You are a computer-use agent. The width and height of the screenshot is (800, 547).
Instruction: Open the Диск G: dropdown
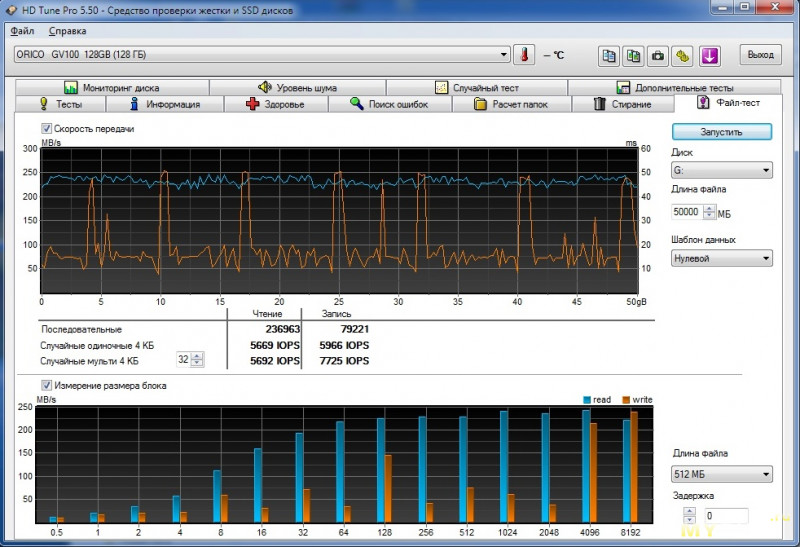[722, 171]
